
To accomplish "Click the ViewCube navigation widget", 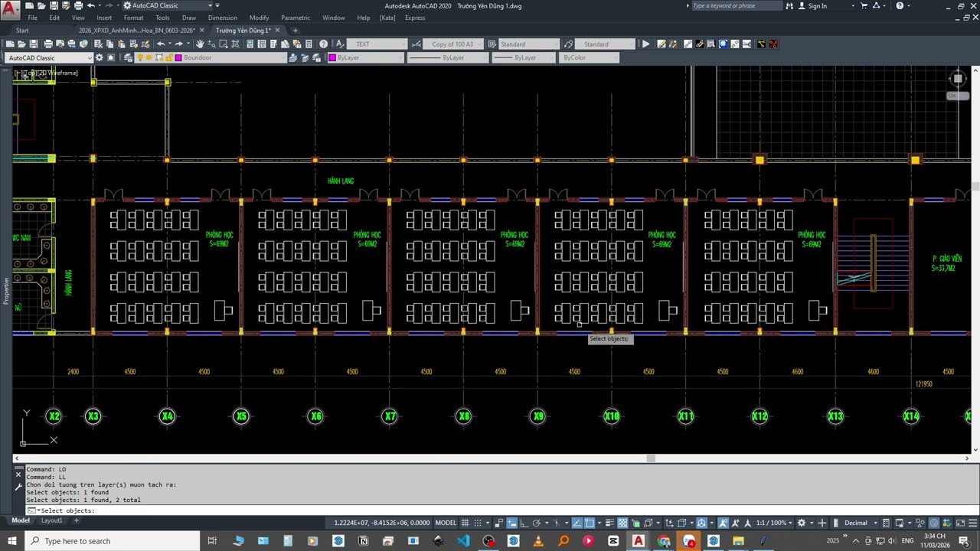I will pyautogui.click(x=958, y=78).
